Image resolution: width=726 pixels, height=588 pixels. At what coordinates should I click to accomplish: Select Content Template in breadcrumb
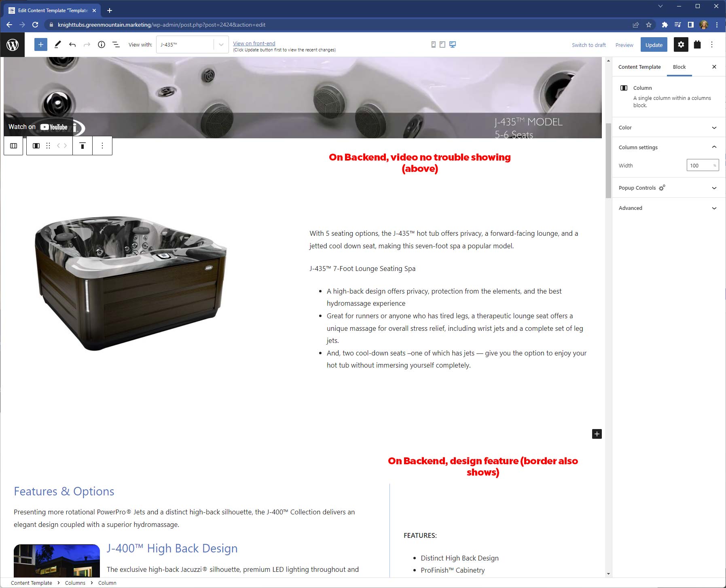coord(32,583)
